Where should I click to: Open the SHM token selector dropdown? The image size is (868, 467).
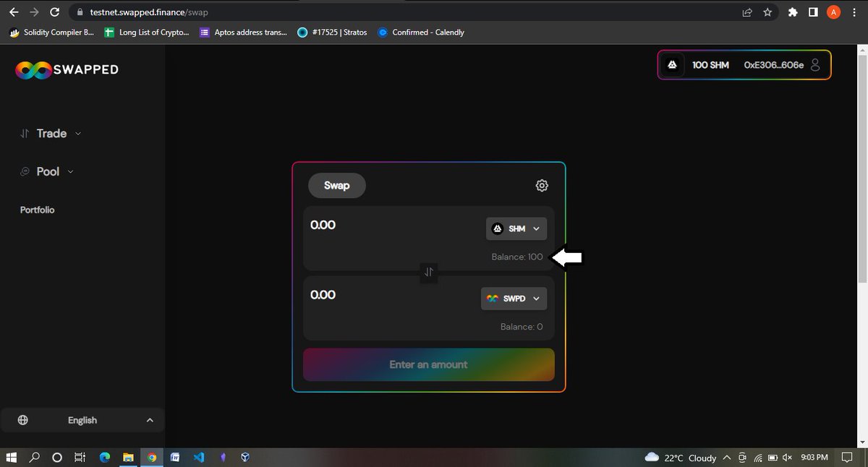pyautogui.click(x=516, y=228)
